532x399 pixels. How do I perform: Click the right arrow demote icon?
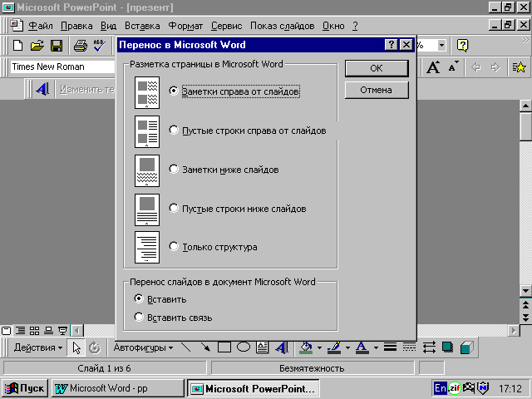point(495,67)
